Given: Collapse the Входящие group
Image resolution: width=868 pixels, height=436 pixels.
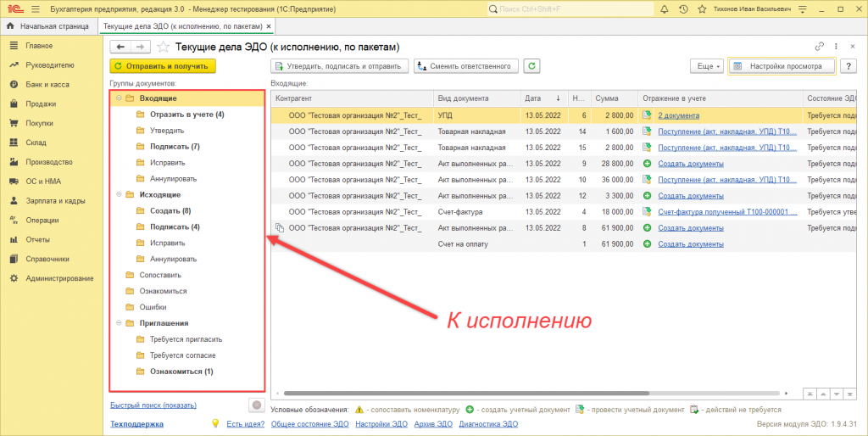Looking at the screenshot, I should click(x=119, y=98).
